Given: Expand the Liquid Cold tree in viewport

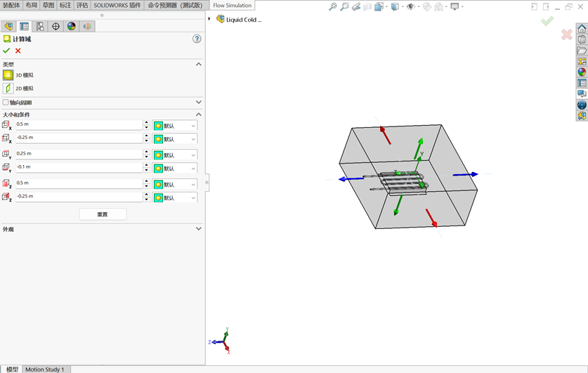Looking at the screenshot, I should pos(209,19).
